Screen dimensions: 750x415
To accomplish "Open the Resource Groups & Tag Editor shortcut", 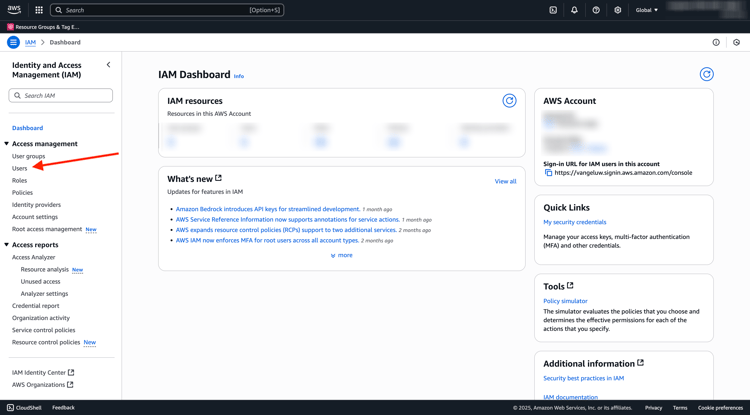I will point(44,27).
